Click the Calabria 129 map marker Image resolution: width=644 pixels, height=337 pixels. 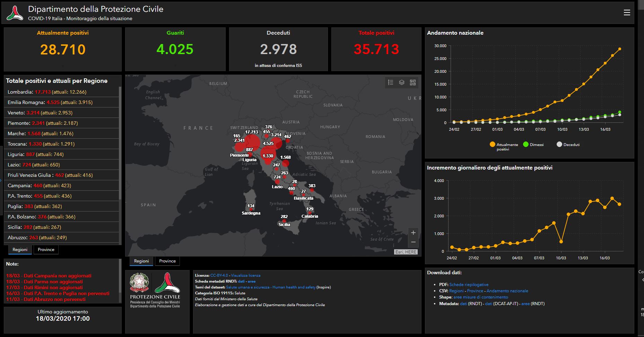[x=310, y=213]
